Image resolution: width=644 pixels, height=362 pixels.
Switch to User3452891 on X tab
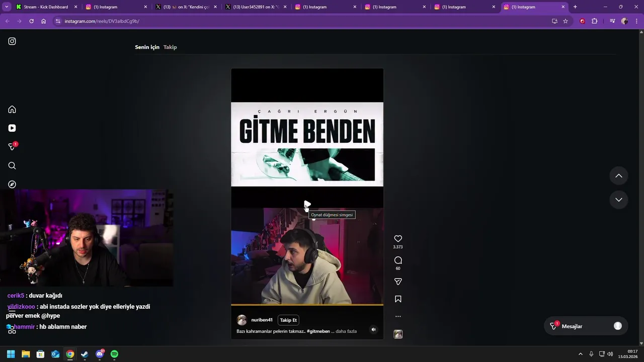[257, 7]
